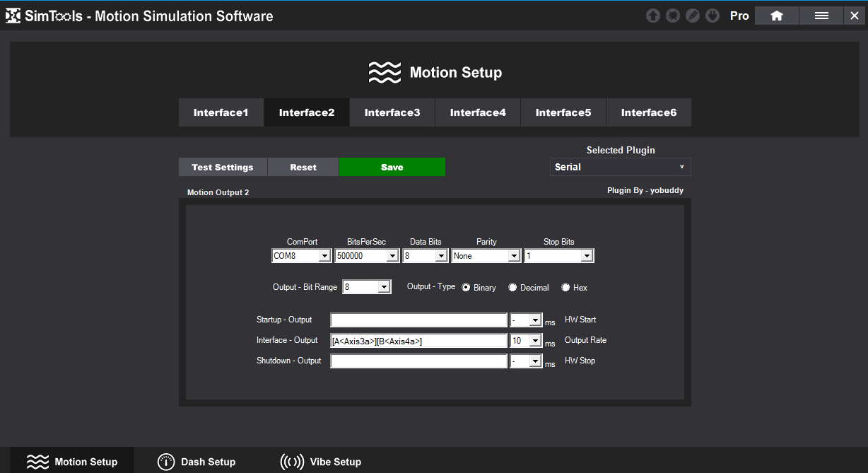Switch to Interface3 tab
Viewport: 868px width, 473px height.
(392, 112)
